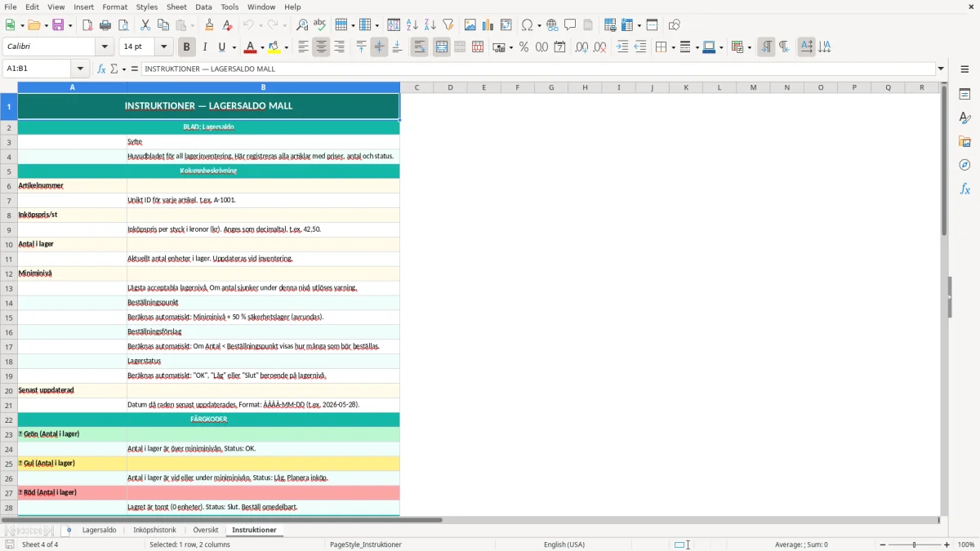
Task: Click Draw Functions shapes icon
Action: click(x=675, y=25)
